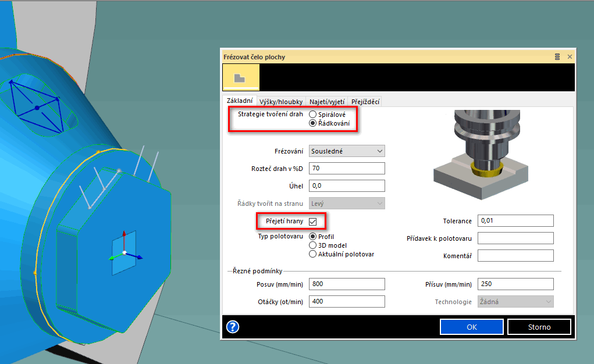The width and height of the screenshot is (594, 364).
Task: Toggle the Přejetí hrany checkbox
Action: pos(313,222)
